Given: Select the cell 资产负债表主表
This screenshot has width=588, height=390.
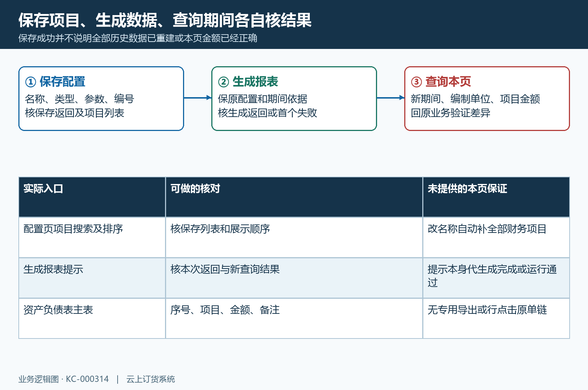Looking at the screenshot, I should pos(92,319).
